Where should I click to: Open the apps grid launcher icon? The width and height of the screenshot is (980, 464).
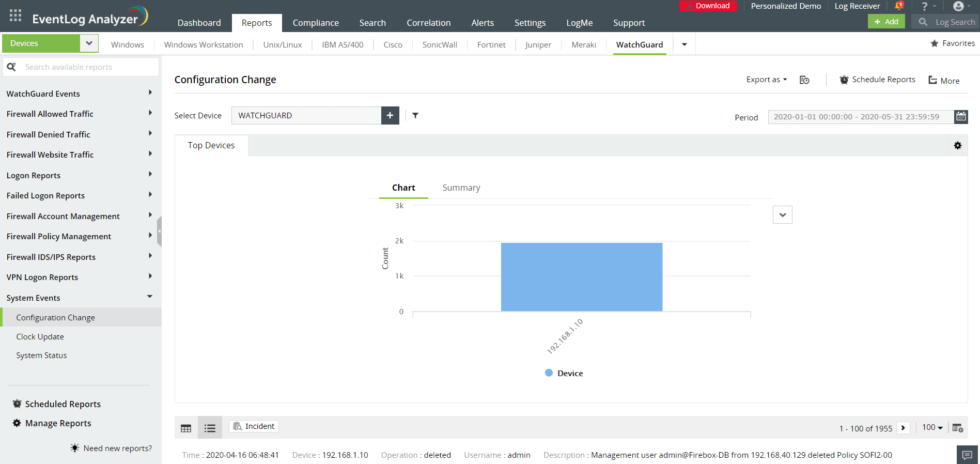point(15,16)
